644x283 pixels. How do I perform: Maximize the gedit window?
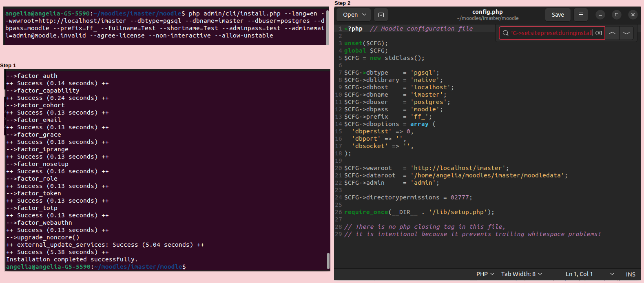click(x=617, y=15)
